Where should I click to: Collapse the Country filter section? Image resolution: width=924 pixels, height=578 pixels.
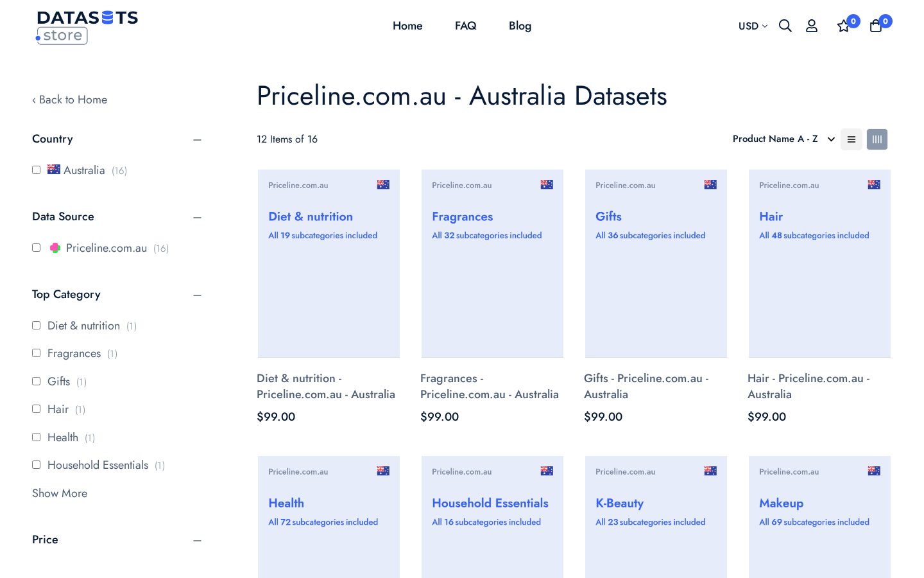197,139
